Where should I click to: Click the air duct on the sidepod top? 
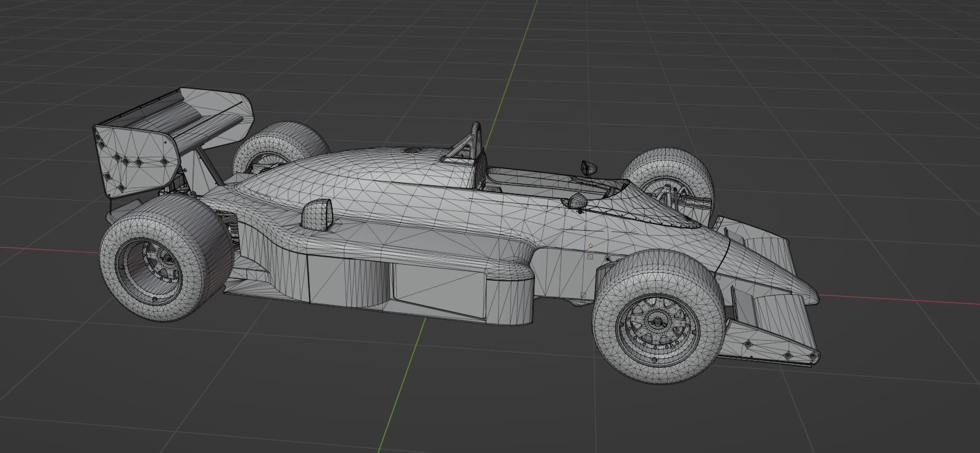[317, 214]
